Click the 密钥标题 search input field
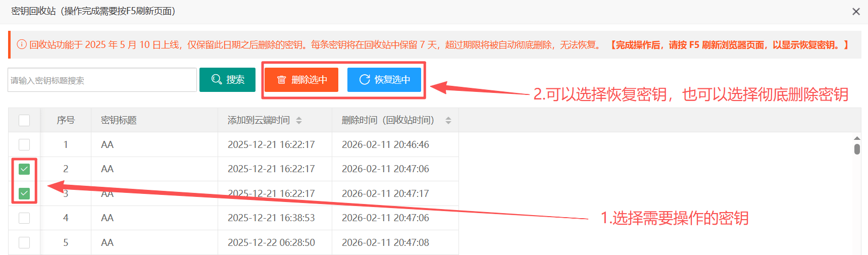 click(102, 80)
